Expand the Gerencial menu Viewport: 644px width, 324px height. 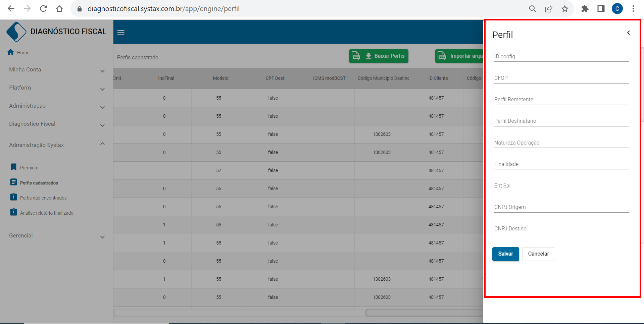pos(57,236)
